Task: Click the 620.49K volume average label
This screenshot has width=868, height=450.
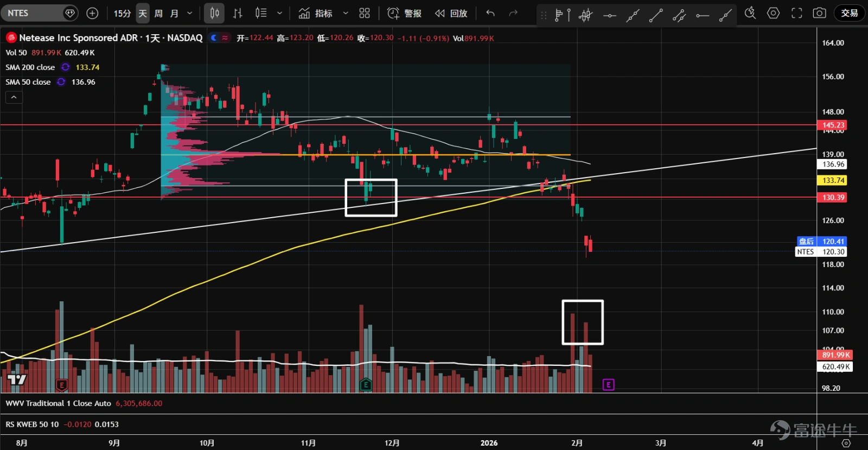Action: coord(835,367)
